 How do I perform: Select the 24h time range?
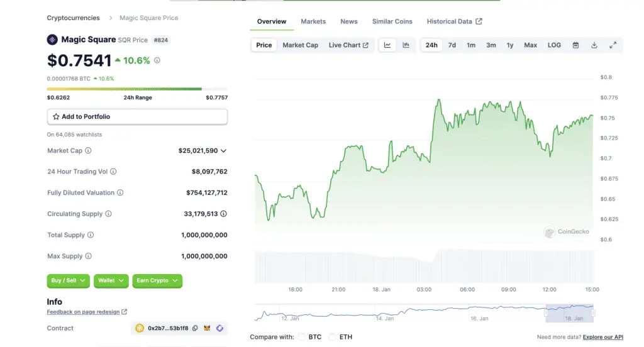coord(431,45)
